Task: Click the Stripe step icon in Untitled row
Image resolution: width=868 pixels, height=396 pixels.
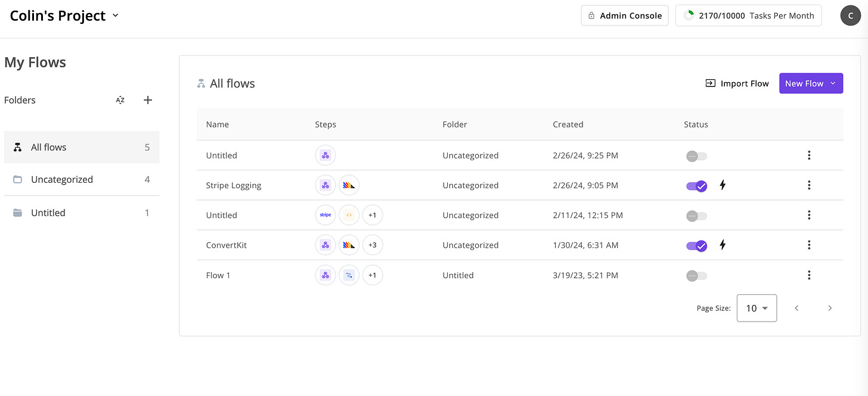Action: point(325,215)
